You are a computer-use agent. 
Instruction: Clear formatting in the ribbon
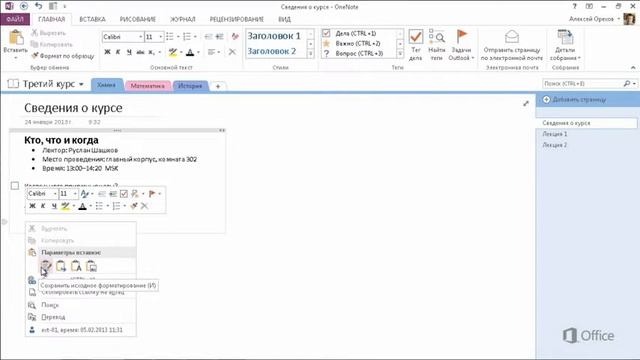click(235, 37)
